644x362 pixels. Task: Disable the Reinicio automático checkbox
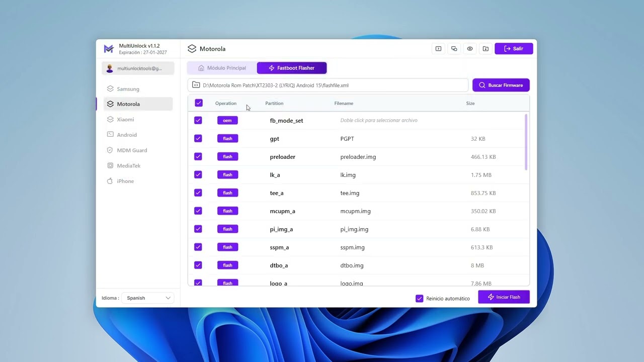(x=420, y=299)
